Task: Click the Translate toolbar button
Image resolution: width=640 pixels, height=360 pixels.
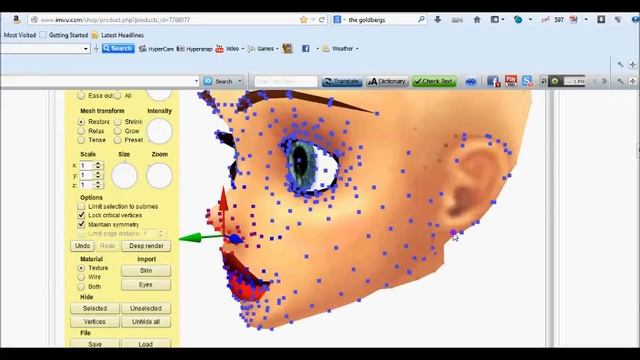Action: [342, 81]
